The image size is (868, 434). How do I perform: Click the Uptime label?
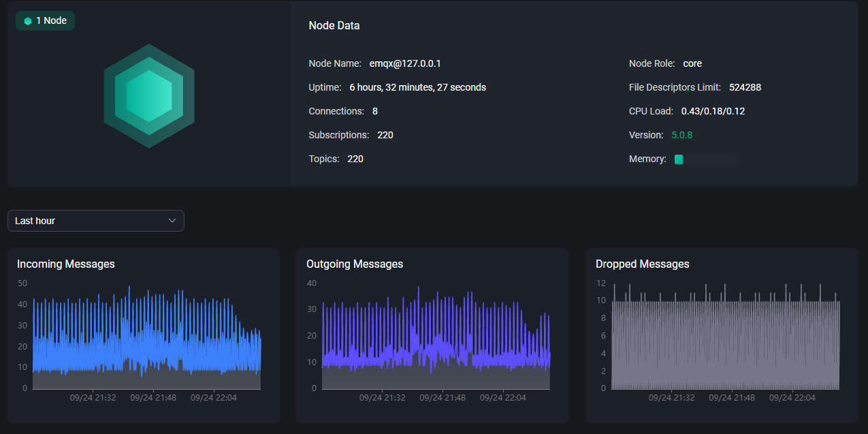coord(325,87)
